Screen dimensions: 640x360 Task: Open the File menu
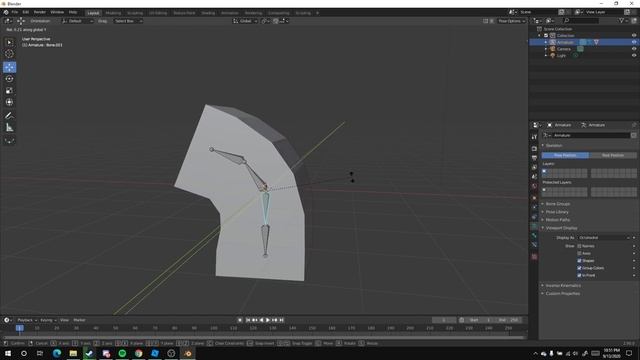[x=15, y=12]
